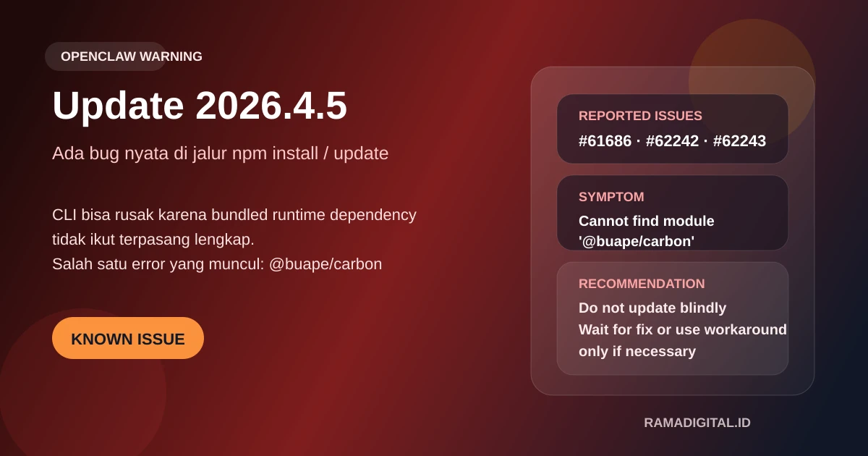The image size is (868, 456).
Task: Click the line 'Salah satu error yang muncul'
Action: 216,264
